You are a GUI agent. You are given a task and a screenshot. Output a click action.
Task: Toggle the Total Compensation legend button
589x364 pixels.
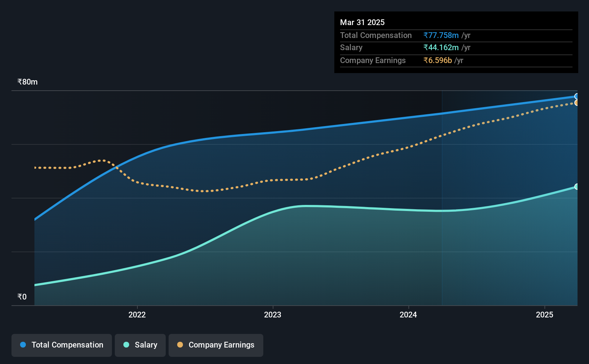(62, 345)
